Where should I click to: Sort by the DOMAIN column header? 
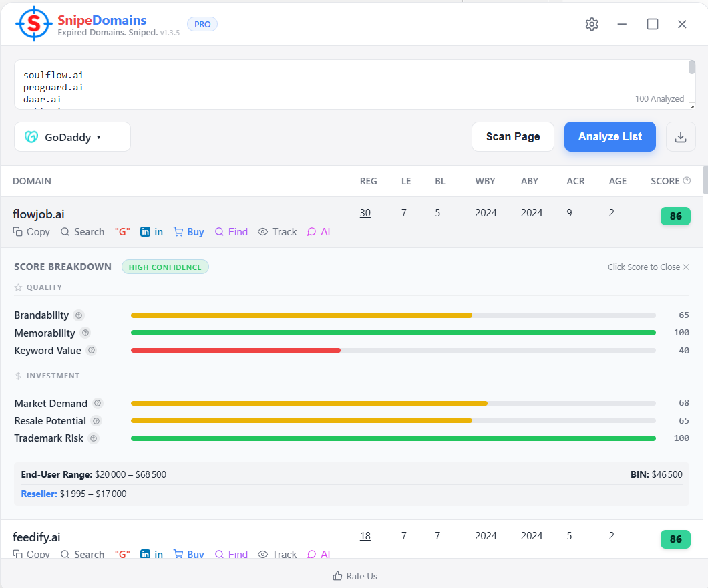tap(32, 181)
